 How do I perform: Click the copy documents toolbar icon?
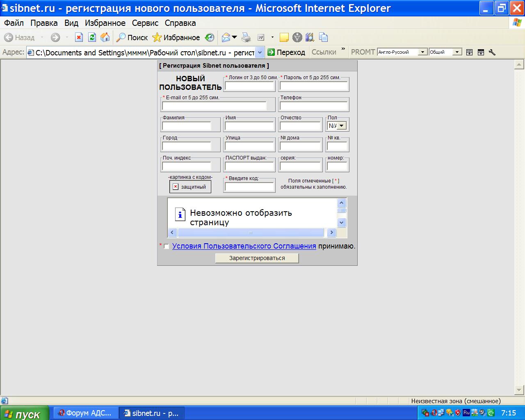pos(323,37)
